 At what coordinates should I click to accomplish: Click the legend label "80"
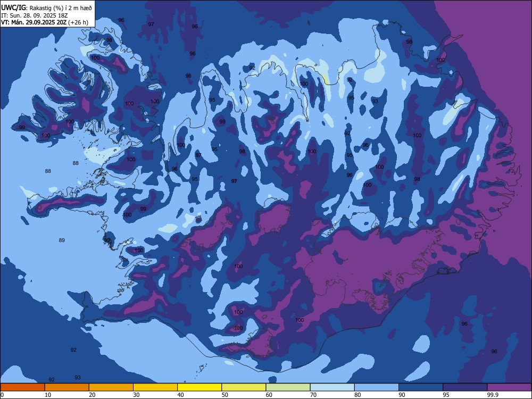click(358, 395)
